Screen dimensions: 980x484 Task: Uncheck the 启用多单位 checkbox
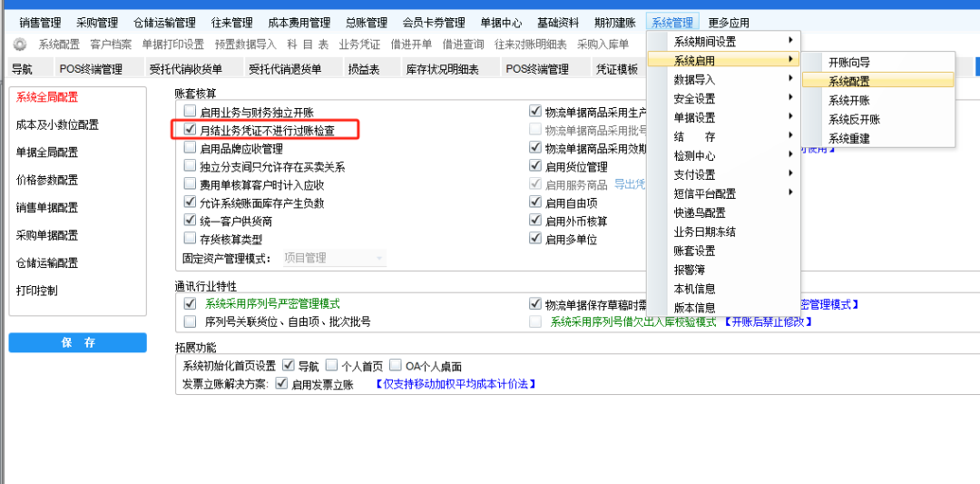point(535,240)
